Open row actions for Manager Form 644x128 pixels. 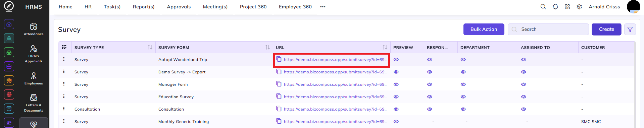64,84
